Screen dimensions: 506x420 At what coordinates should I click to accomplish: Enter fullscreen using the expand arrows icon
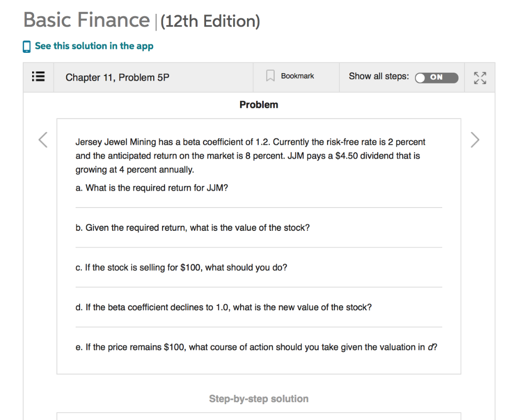point(479,77)
